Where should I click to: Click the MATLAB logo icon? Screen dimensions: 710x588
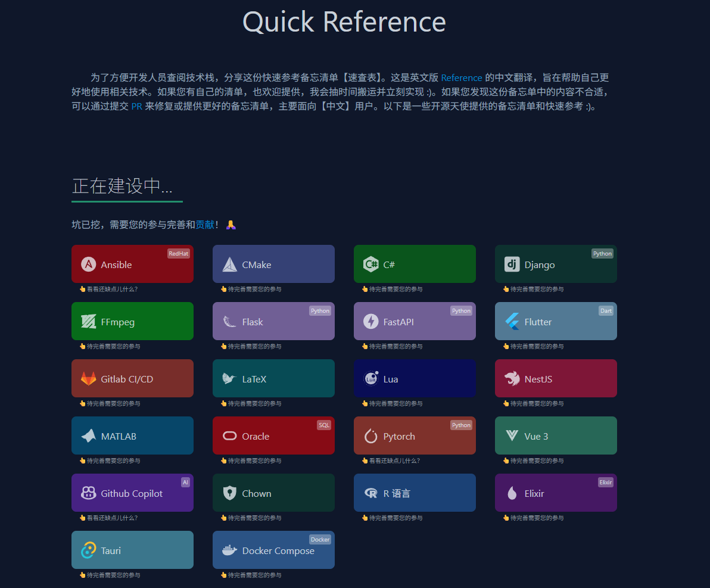tap(88, 435)
